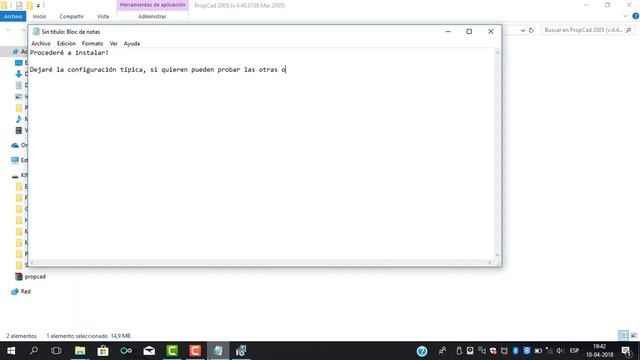Click the new folder icon in quick access toolbar

click(x=29, y=5)
